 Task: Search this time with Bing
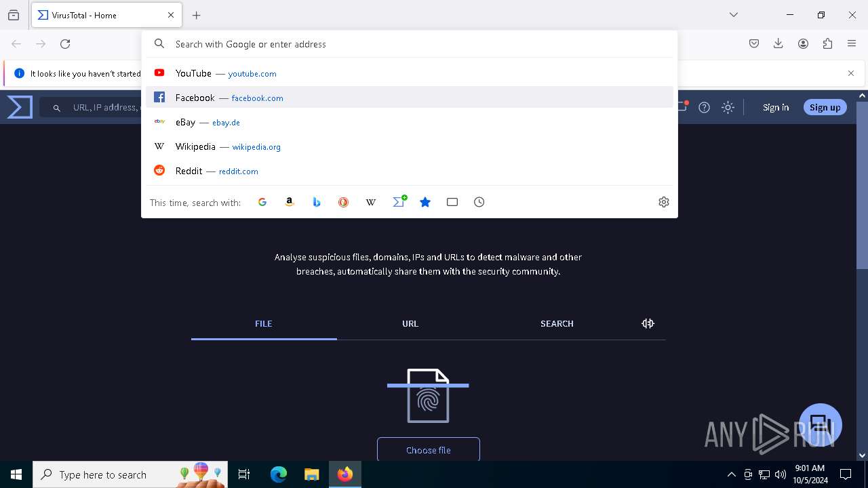(317, 202)
